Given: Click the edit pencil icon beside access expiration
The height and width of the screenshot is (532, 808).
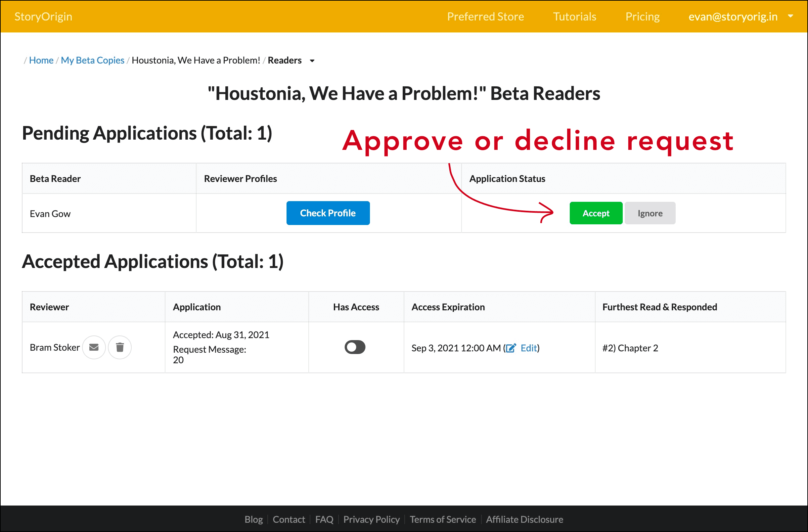Looking at the screenshot, I should (x=511, y=348).
